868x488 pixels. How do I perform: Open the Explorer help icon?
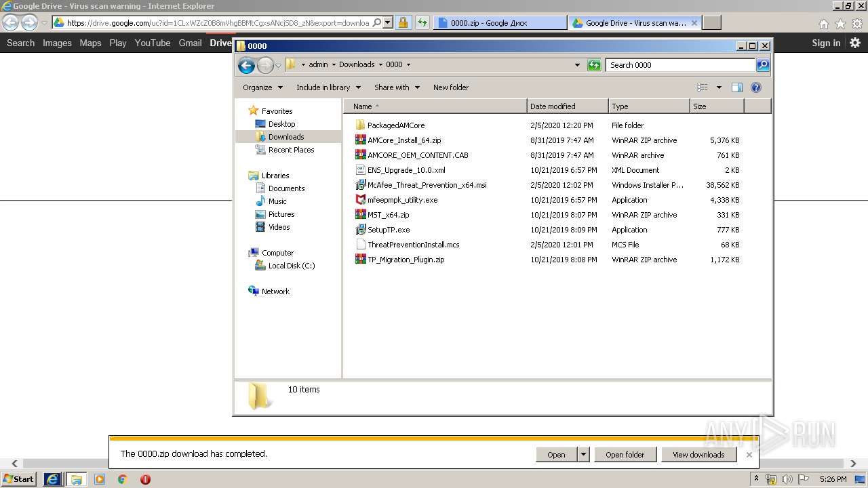[756, 87]
